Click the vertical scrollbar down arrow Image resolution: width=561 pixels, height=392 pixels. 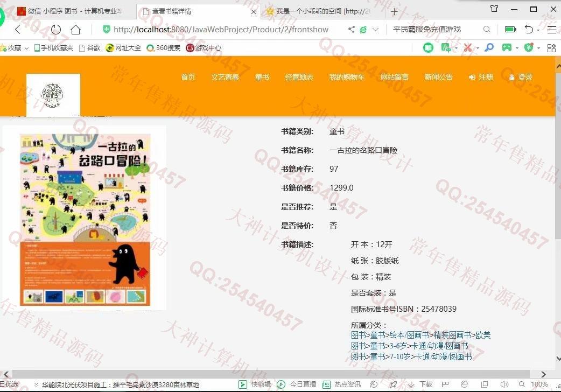click(558, 358)
